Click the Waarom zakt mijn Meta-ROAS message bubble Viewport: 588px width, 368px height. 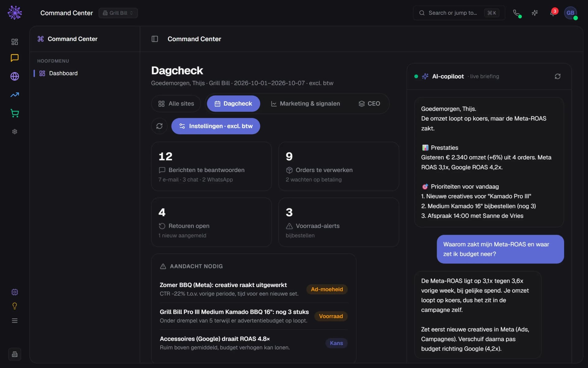(x=500, y=249)
